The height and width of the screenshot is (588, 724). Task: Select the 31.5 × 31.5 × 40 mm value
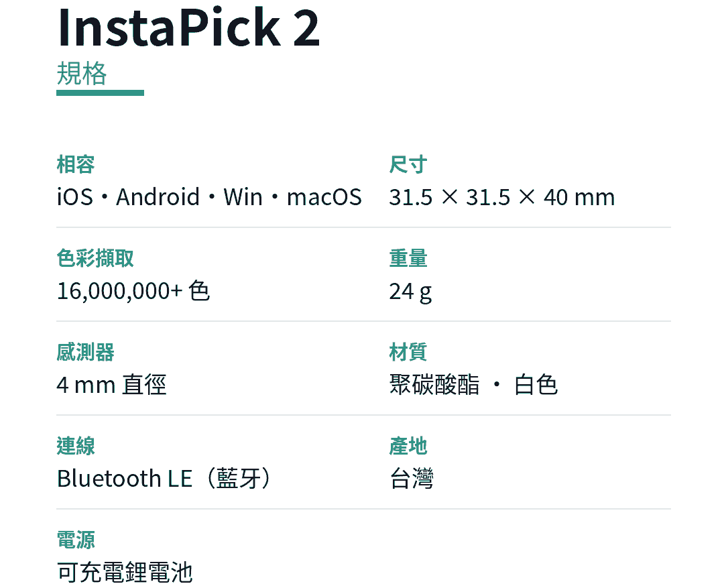pos(502,197)
